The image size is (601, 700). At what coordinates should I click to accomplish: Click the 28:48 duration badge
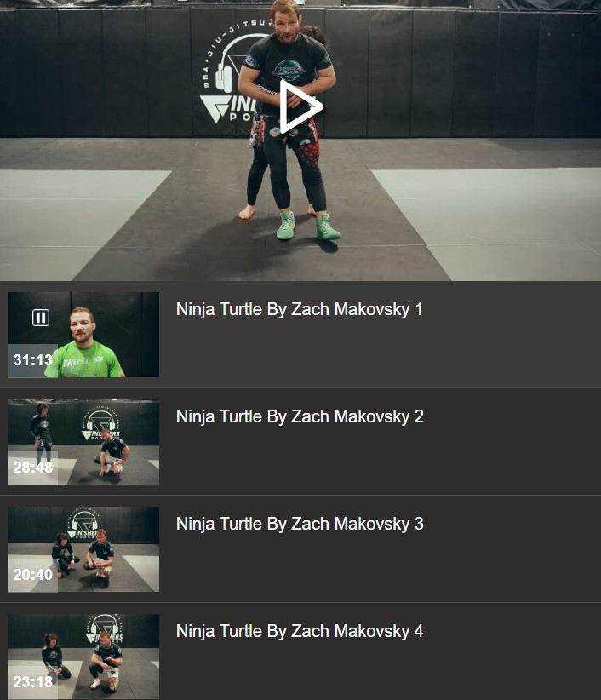(33, 468)
